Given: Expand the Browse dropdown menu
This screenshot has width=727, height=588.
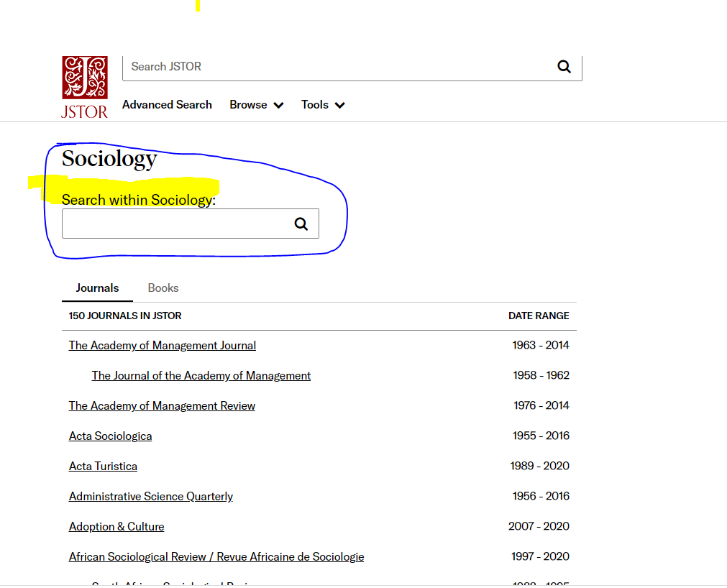Looking at the screenshot, I should click(256, 105).
